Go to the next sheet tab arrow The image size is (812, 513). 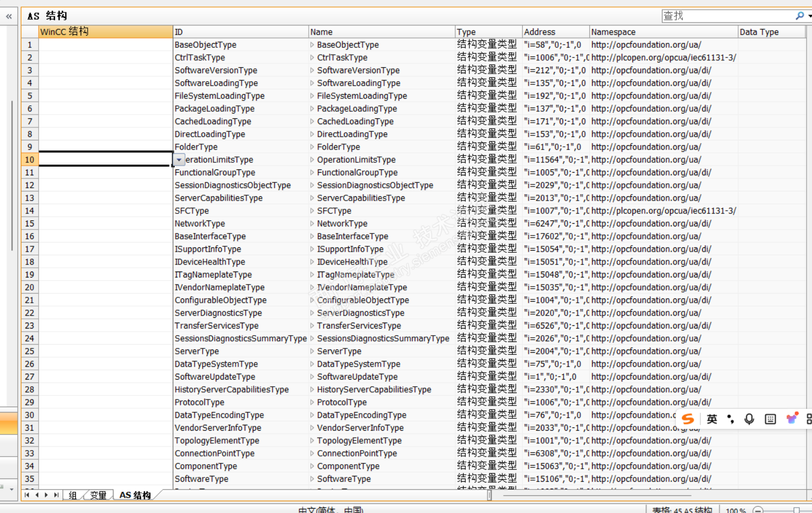pos(46,495)
